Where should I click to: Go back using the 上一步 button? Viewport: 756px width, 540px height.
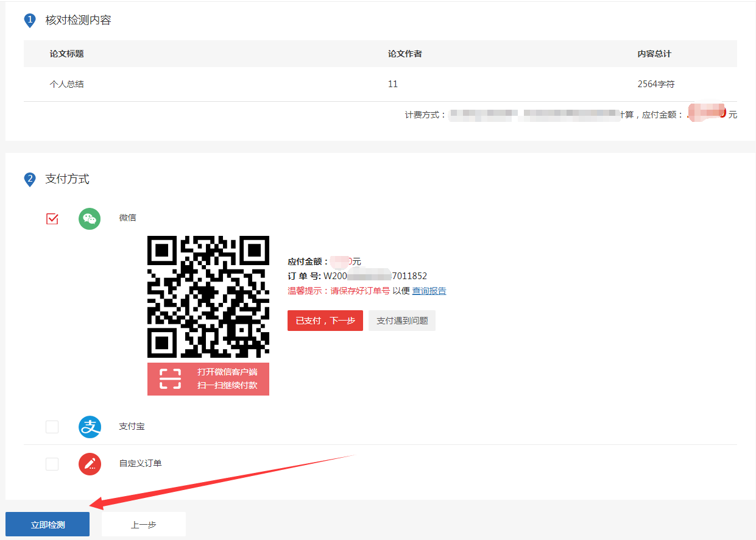(x=143, y=524)
